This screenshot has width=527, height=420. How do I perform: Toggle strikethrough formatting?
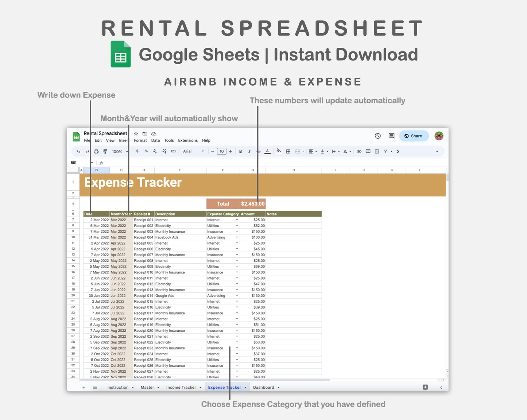(x=257, y=151)
